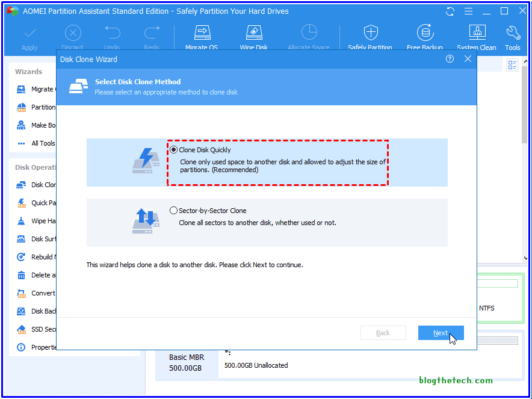The image size is (532, 399).
Task: Click the Migrate OS toolbar icon
Action: click(202, 37)
